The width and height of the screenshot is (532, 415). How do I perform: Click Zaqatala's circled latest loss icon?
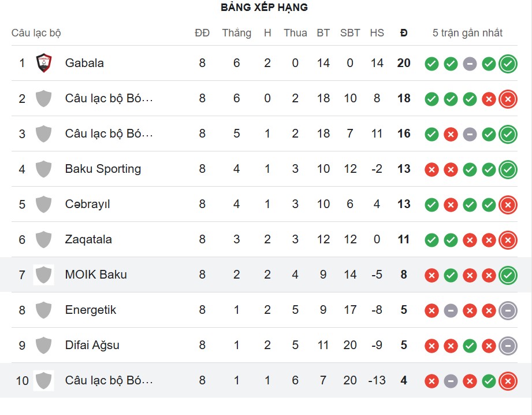(x=508, y=240)
